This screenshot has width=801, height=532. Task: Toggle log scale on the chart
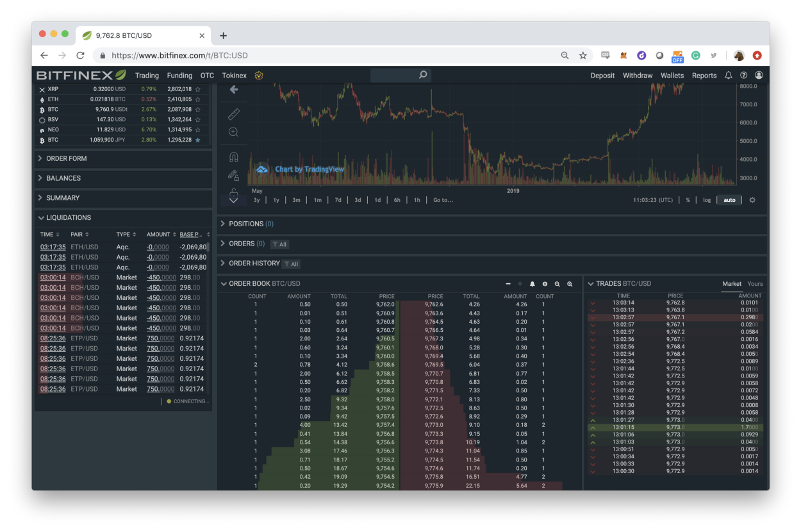click(x=707, y=200)
